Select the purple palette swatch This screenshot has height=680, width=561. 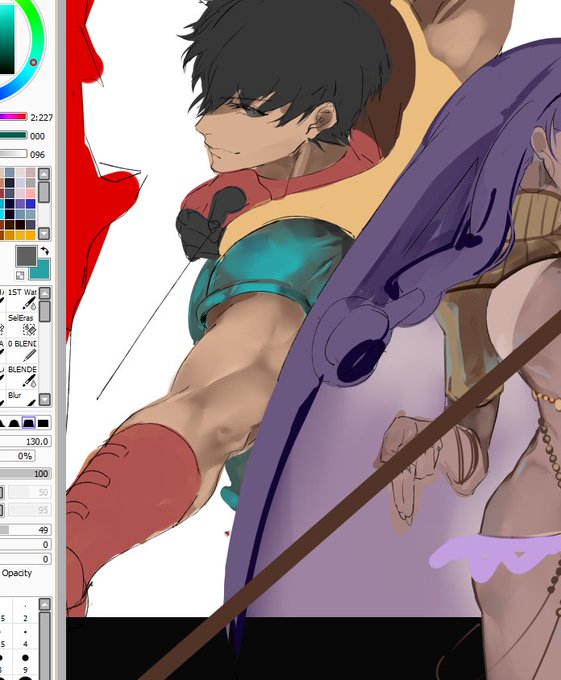[x=20, y=203]
